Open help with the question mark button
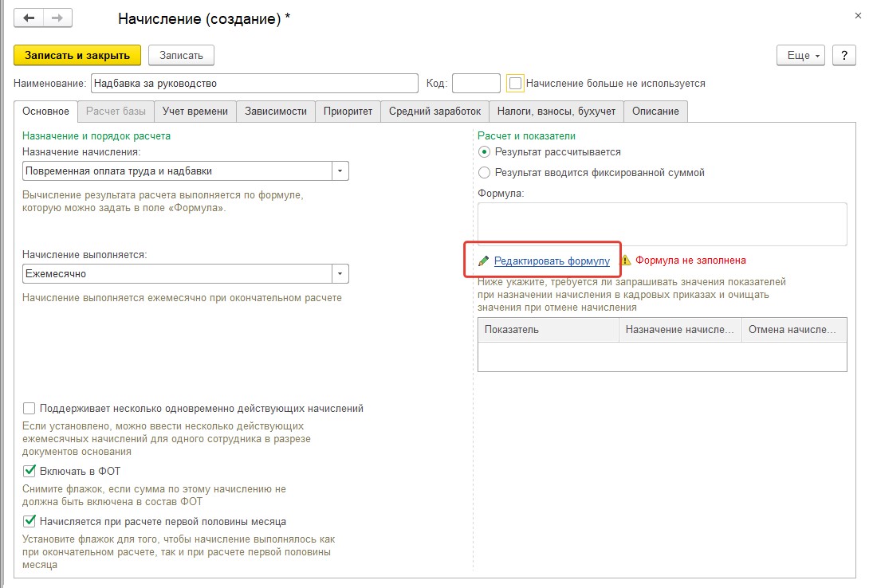The width and height of the screenshot is (869, 588). 844,55
